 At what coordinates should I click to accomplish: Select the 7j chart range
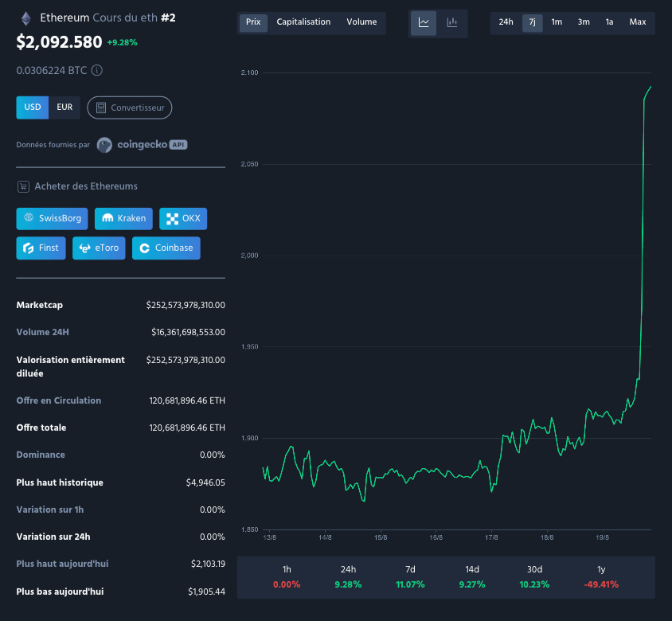tap(533, 22)
